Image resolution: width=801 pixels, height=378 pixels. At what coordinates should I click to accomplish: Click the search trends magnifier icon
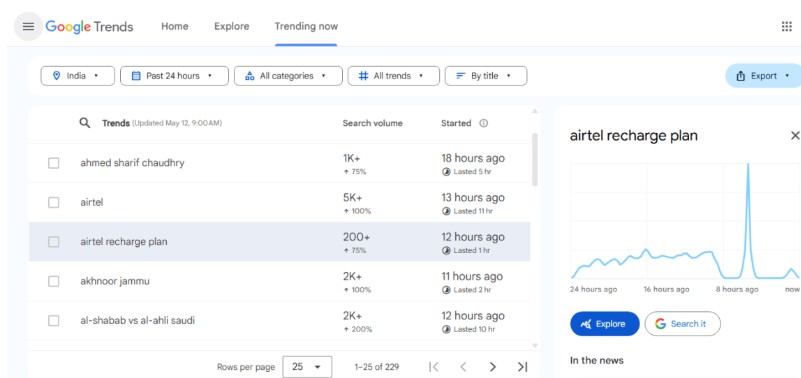85,123
